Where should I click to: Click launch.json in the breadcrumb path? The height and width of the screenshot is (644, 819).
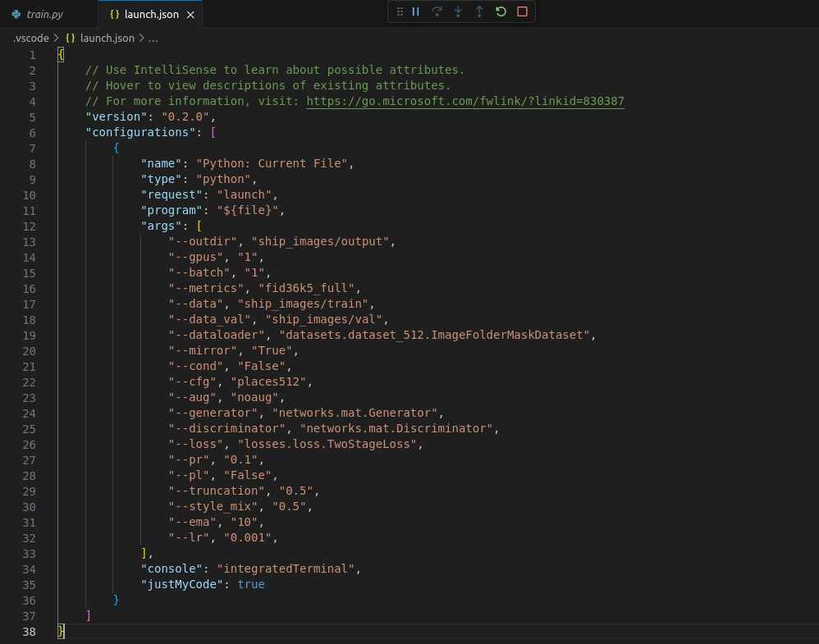(106, 38)
